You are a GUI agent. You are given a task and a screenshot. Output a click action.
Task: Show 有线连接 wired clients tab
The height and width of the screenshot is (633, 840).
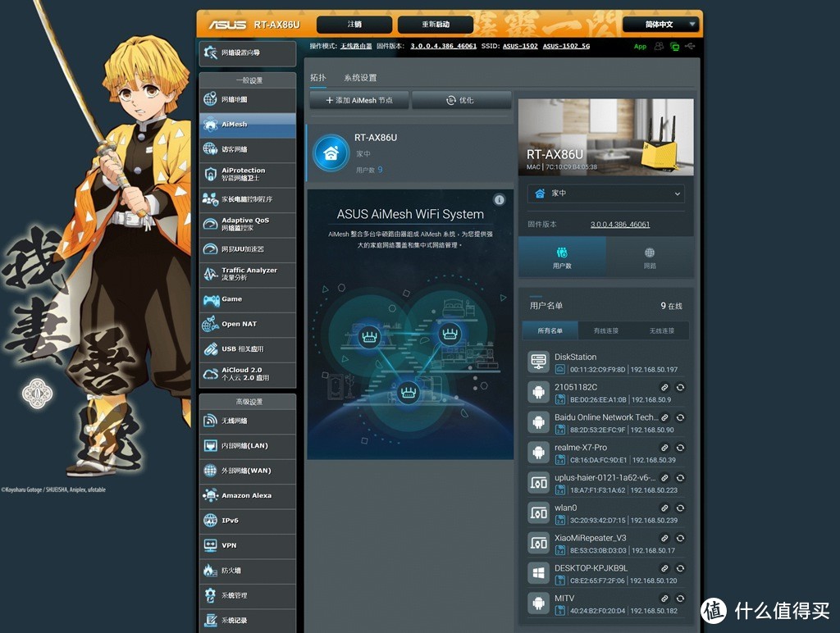click(x=606, y=331)
